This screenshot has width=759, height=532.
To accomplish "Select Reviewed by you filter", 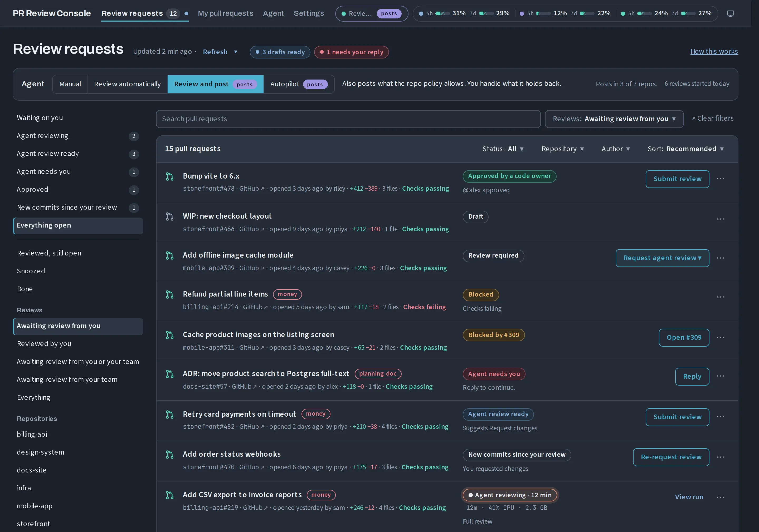I will point(78,344).
